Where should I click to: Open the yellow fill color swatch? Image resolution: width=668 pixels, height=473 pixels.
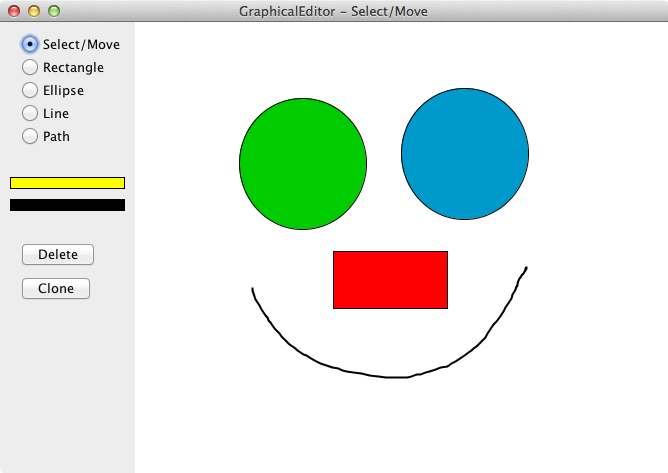pos(67,183)
